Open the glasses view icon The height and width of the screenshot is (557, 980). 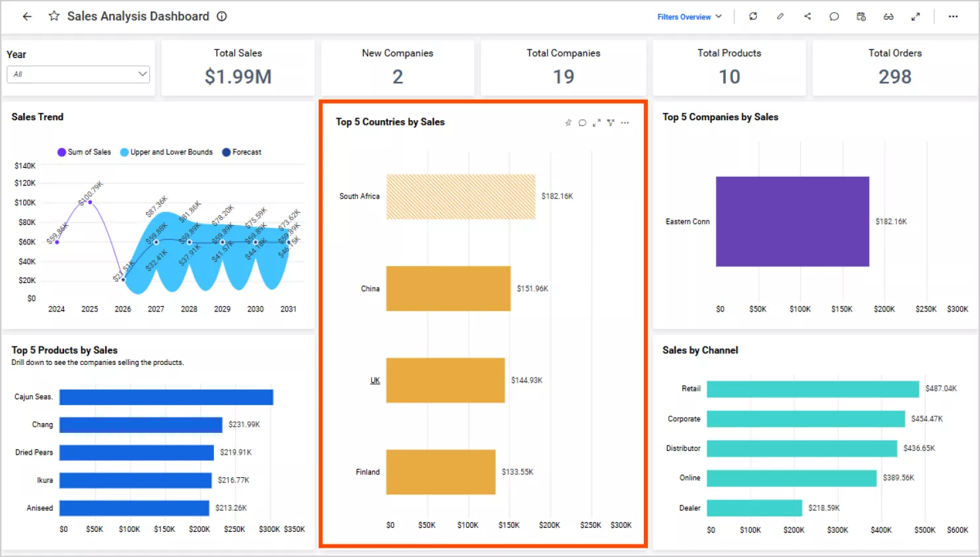coord(889,16)
